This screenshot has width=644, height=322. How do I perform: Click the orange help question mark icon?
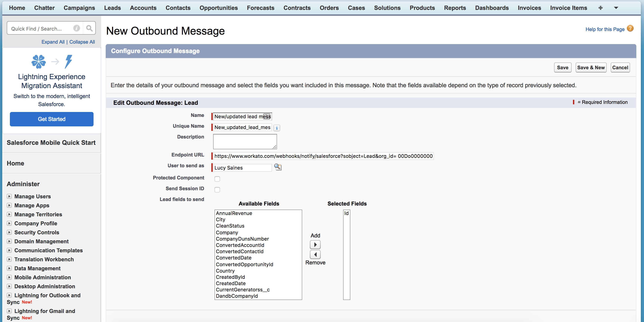click(x=630, y=29)
